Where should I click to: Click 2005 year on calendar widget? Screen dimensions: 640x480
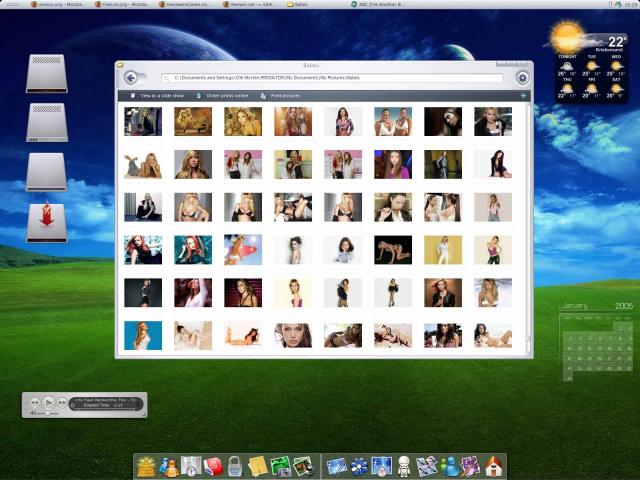tap(624, 306)
